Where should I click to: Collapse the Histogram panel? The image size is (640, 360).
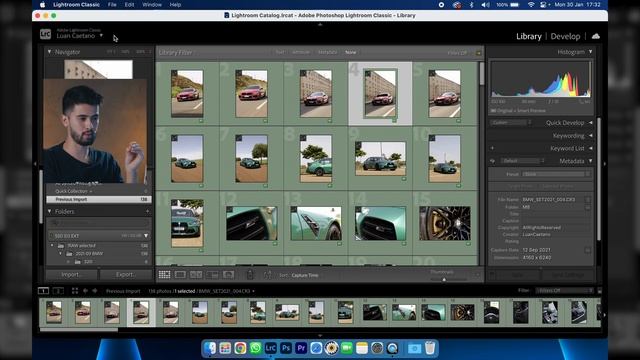(590, 52)
